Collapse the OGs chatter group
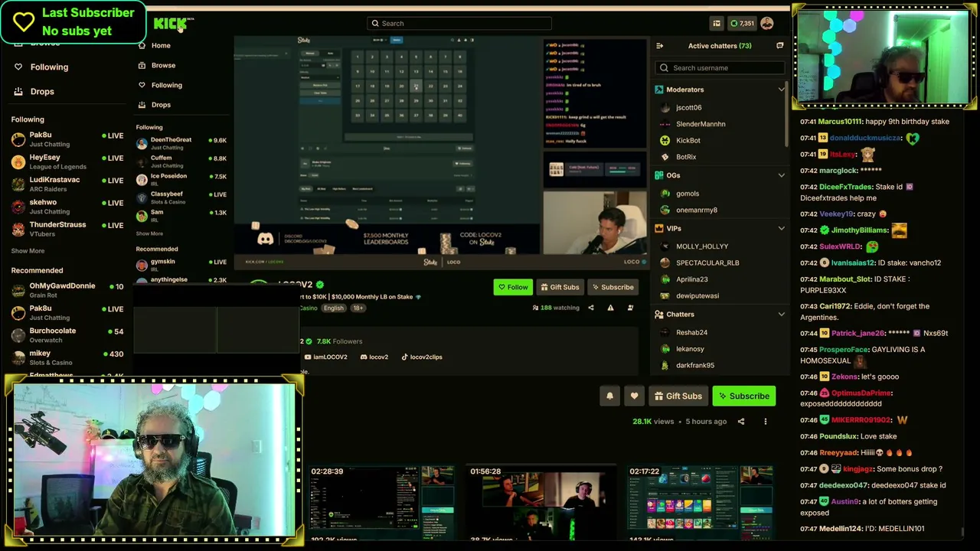The width and height of the screenshot is (980, 551). tap(781, 175)
